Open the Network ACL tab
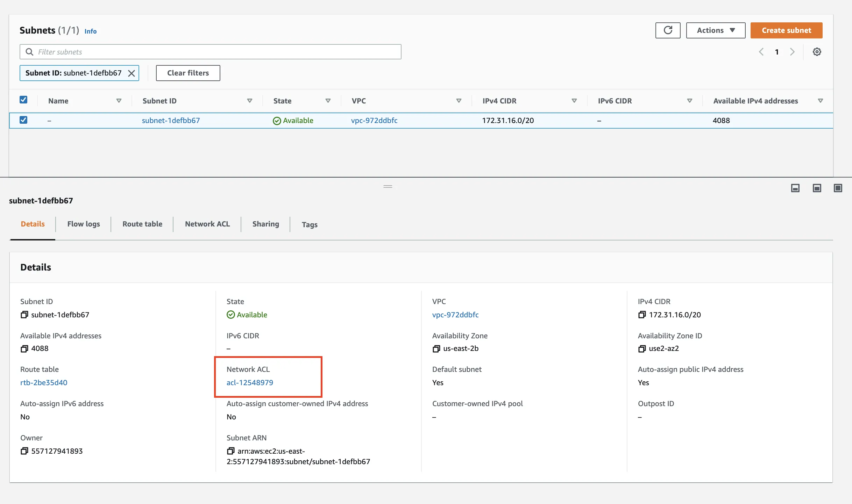852x504 pixels. pyautogui.click(x=207, y=224)
